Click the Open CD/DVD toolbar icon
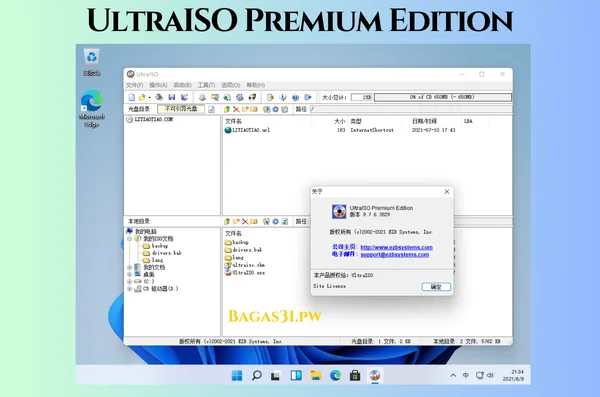This screenshot has width=600, height=397. tap(159, 97)
